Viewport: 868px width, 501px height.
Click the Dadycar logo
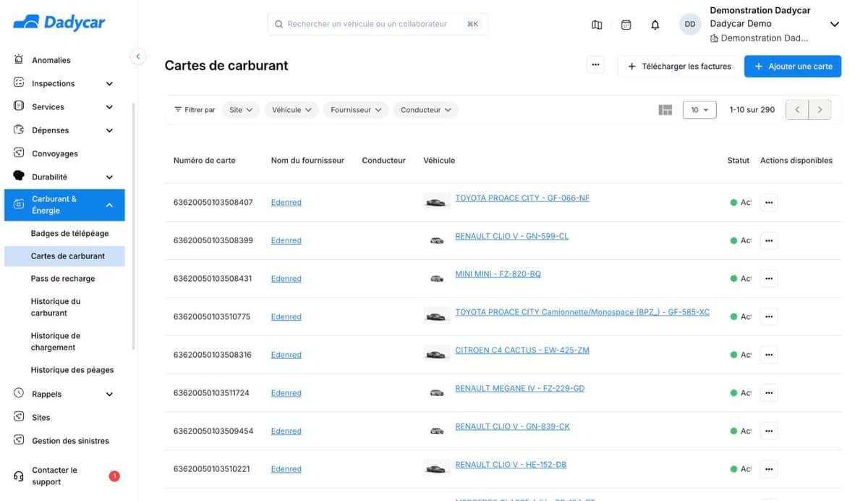coord(59,22)
